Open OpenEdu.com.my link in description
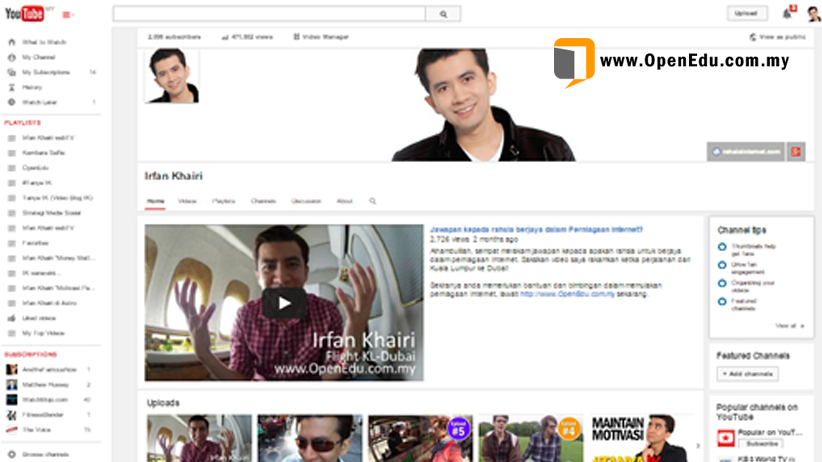Viewport: 822px width, 462px height. click(x=567, y=294)
